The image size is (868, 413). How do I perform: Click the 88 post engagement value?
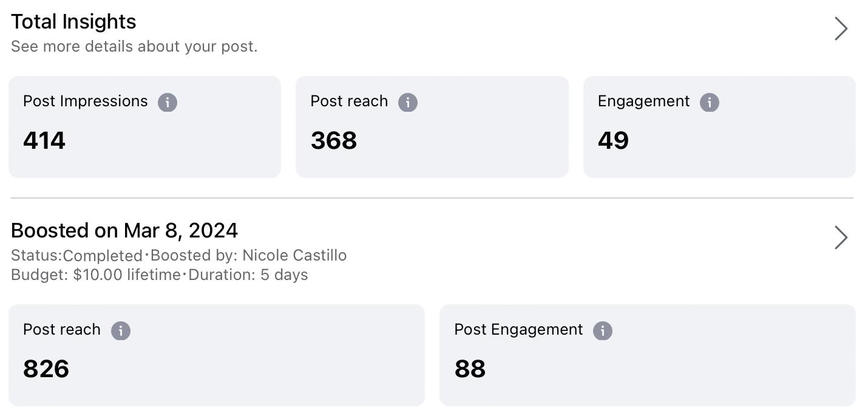pos(470,369)
